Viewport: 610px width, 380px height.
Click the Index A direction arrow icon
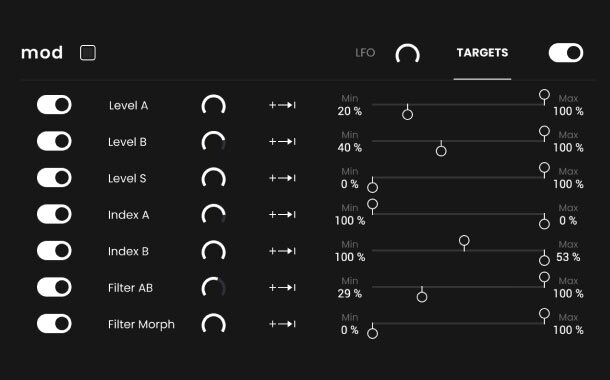[282, 215]
